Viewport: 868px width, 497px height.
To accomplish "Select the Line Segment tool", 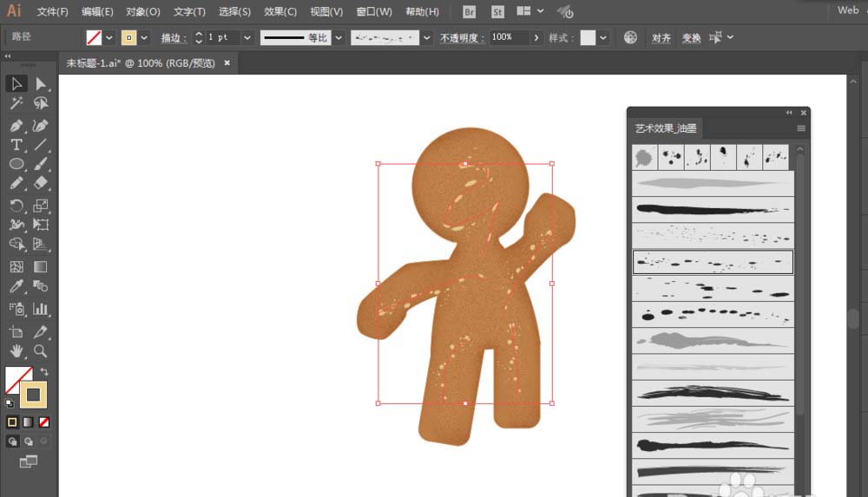I will tap(41, 145).
